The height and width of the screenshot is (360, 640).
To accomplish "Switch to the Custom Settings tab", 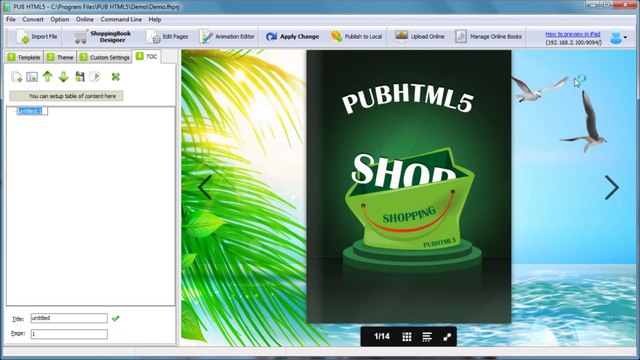I will click(x=104, y=57).
